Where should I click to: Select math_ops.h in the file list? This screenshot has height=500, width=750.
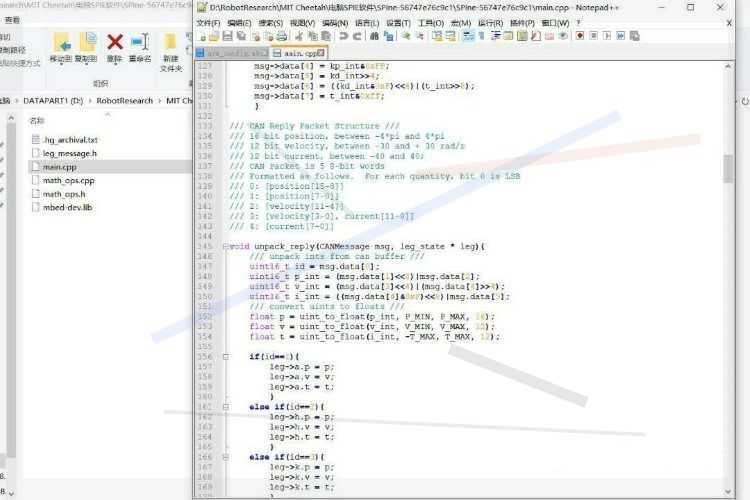click(64, 194)
